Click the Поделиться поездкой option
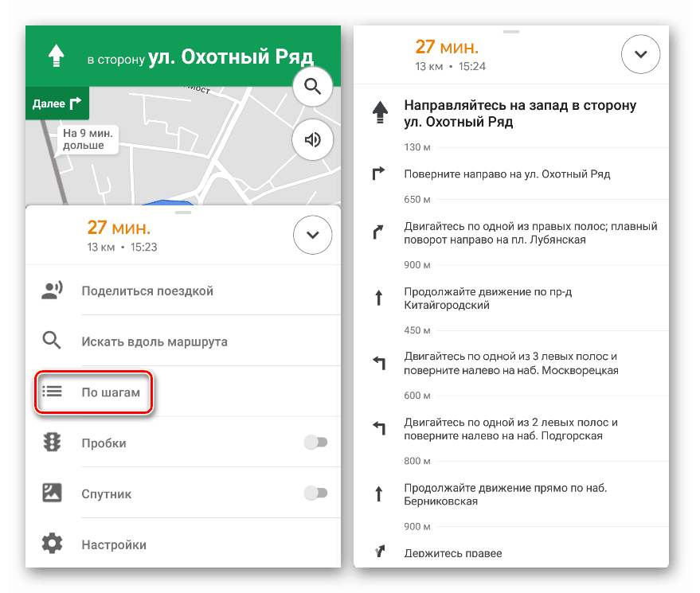 [x=147, y=291]
